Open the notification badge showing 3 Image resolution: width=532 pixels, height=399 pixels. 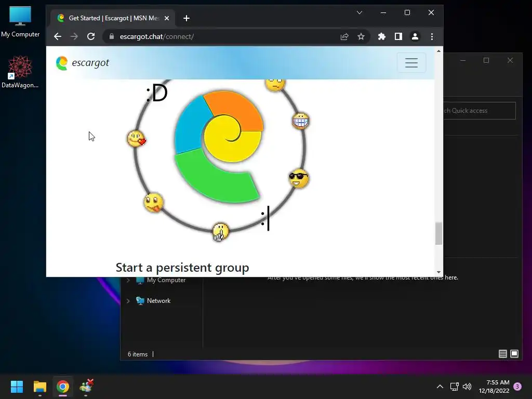(x=517, y=387)
